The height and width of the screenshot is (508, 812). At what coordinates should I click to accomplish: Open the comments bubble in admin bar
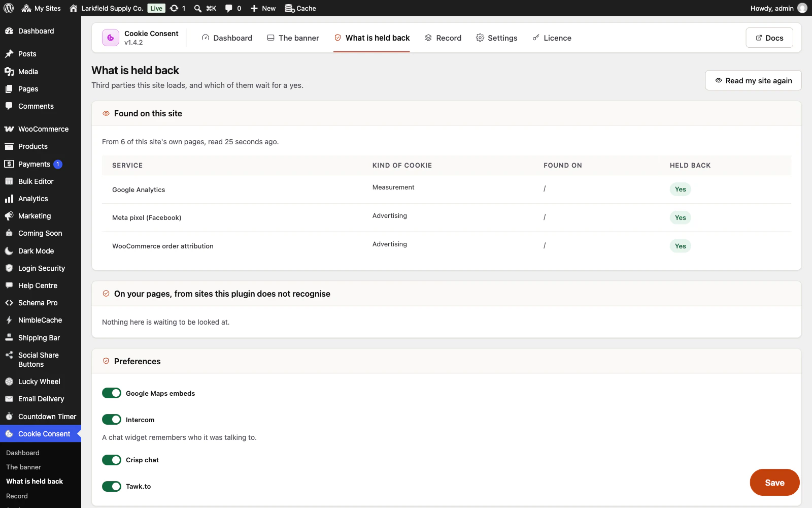(x=229, y=8)
